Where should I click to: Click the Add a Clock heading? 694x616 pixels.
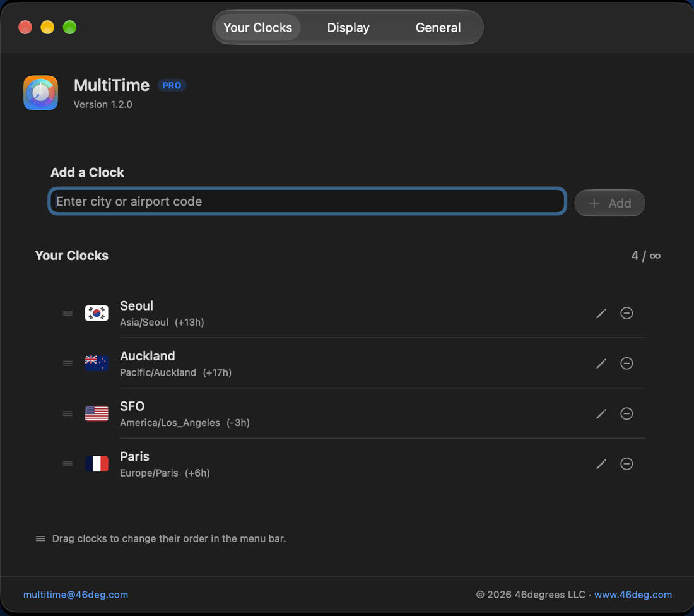tap(87, 172)
